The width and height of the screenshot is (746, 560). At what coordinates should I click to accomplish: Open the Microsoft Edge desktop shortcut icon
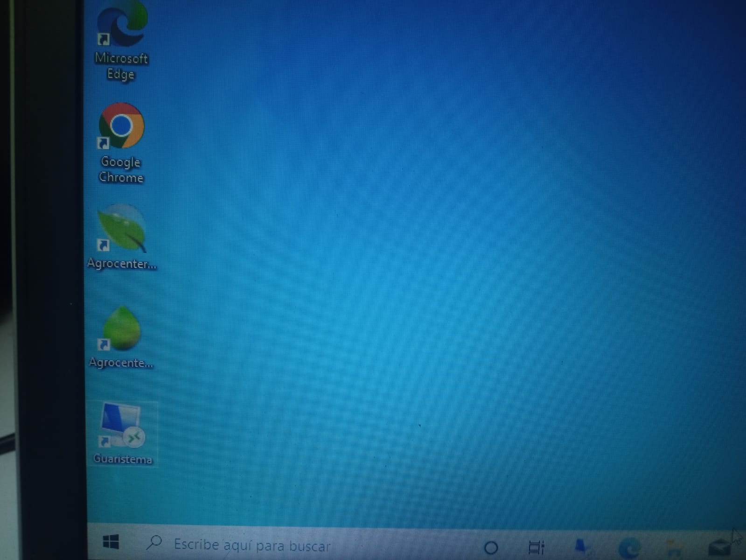[x=122, y=26]
